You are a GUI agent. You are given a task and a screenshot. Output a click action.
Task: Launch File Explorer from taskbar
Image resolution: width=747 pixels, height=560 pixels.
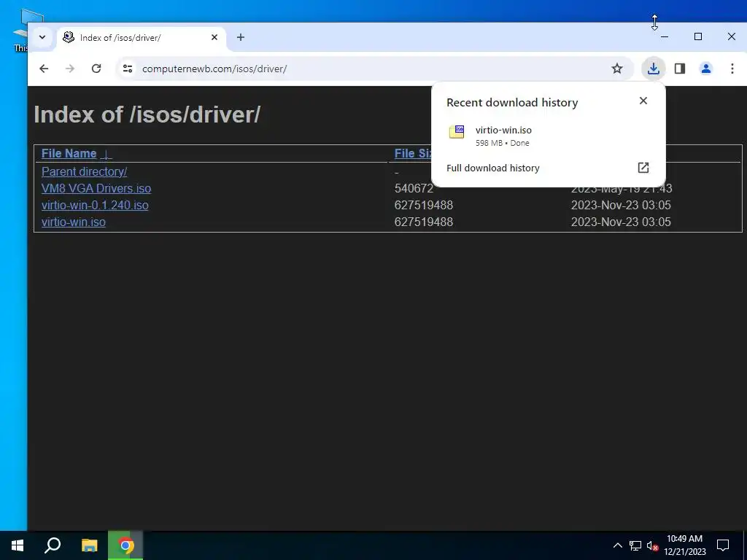pos(89,545)
